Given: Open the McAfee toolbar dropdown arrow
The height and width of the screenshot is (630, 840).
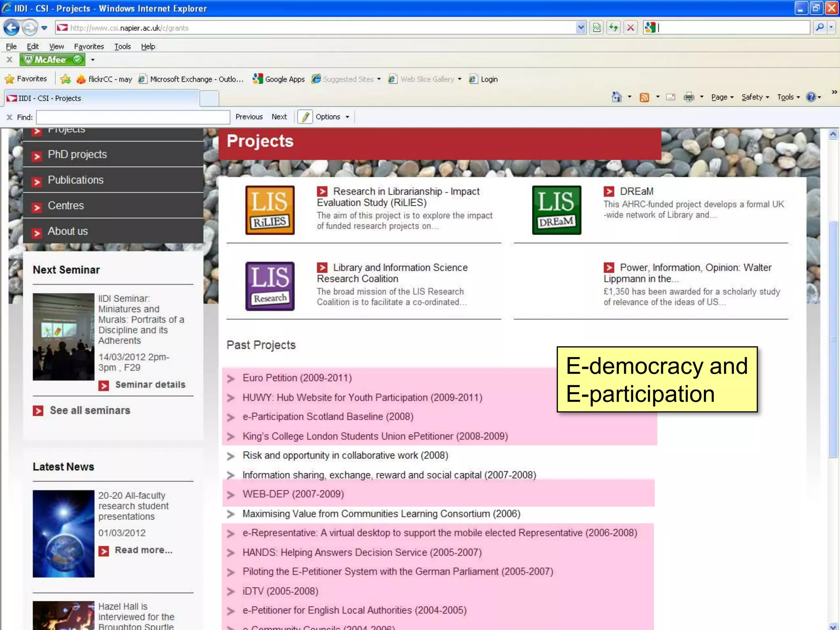Looking at the screenshot, I should pyautogui.click(x=93, y=60).
